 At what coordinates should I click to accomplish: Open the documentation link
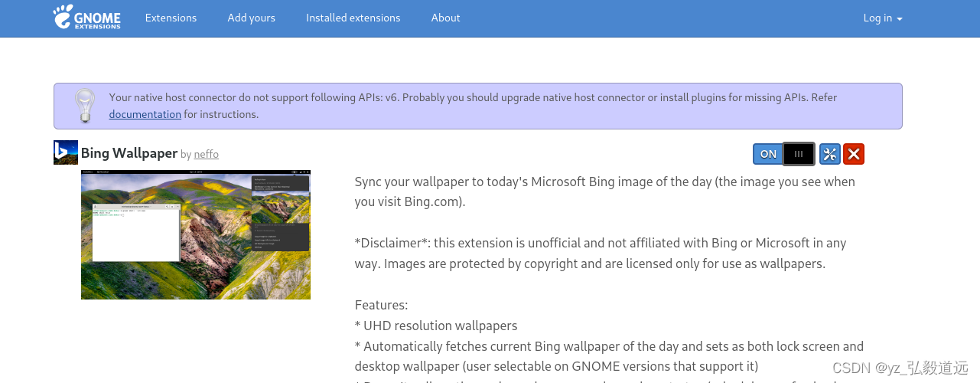click(x=145, y=114)
